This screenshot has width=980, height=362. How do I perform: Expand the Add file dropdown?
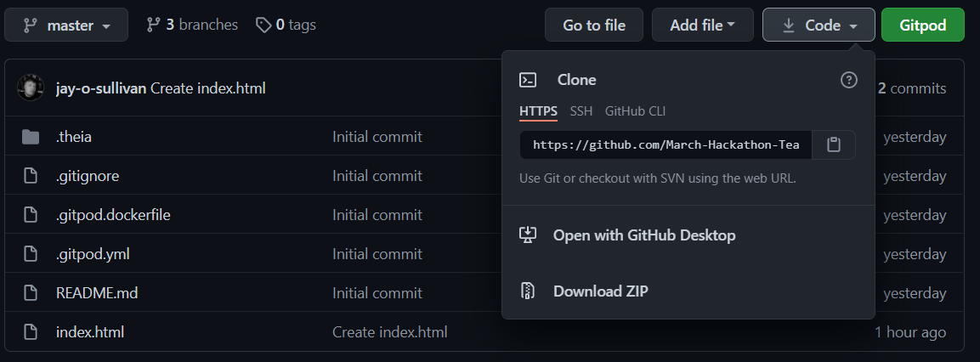click(x=703, y=25)
